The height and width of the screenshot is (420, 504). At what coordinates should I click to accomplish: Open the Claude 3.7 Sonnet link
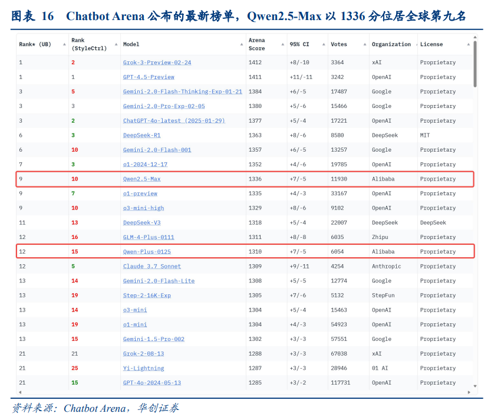pos(152,266)
